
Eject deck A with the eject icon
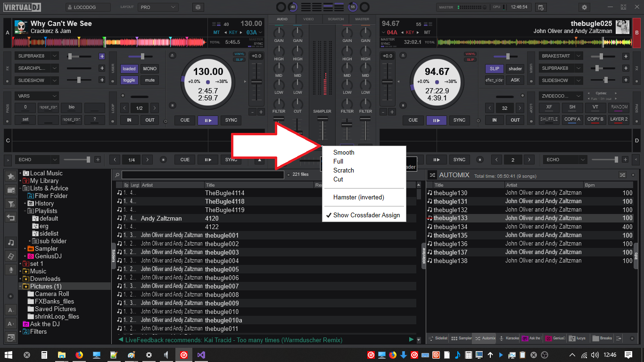(173, 56)
